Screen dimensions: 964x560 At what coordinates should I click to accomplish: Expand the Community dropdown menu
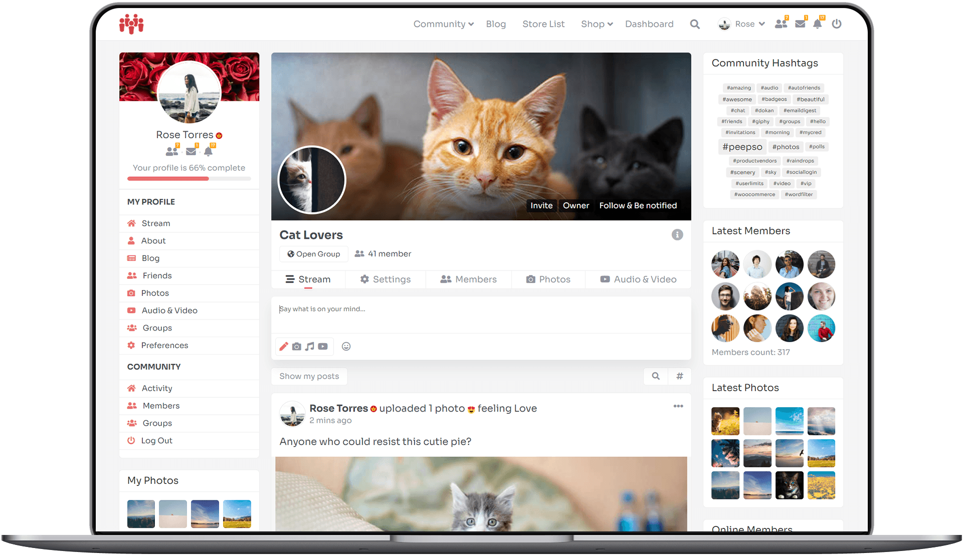(444, 24)
